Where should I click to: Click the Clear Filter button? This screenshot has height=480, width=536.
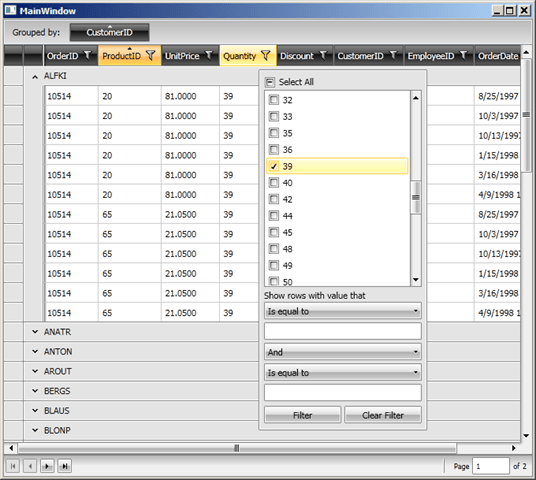pyautogui.click(x=383, y=415)
